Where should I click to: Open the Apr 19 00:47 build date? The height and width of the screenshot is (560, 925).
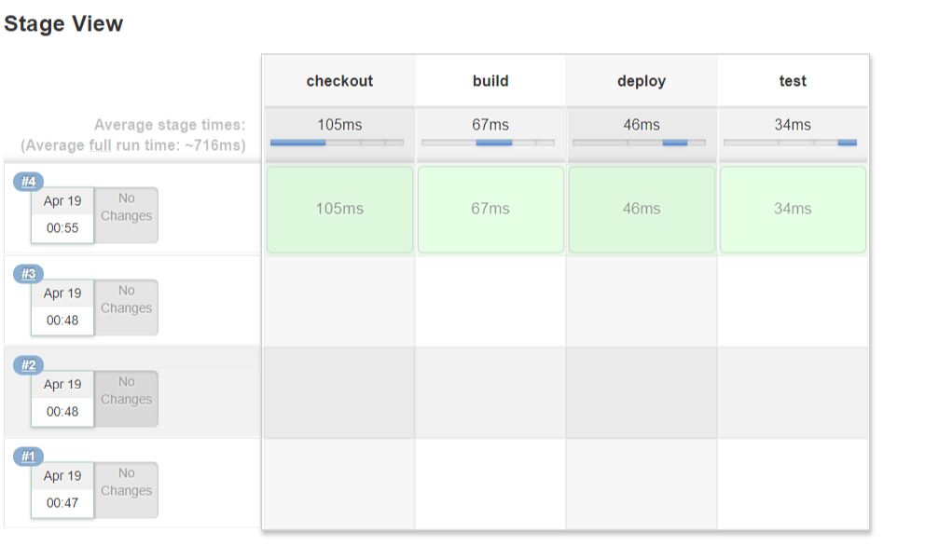(x=62, y=489)
